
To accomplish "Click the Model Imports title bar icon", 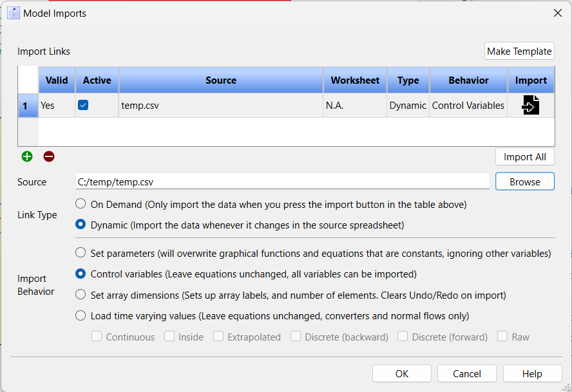I will tap(14, 13).
